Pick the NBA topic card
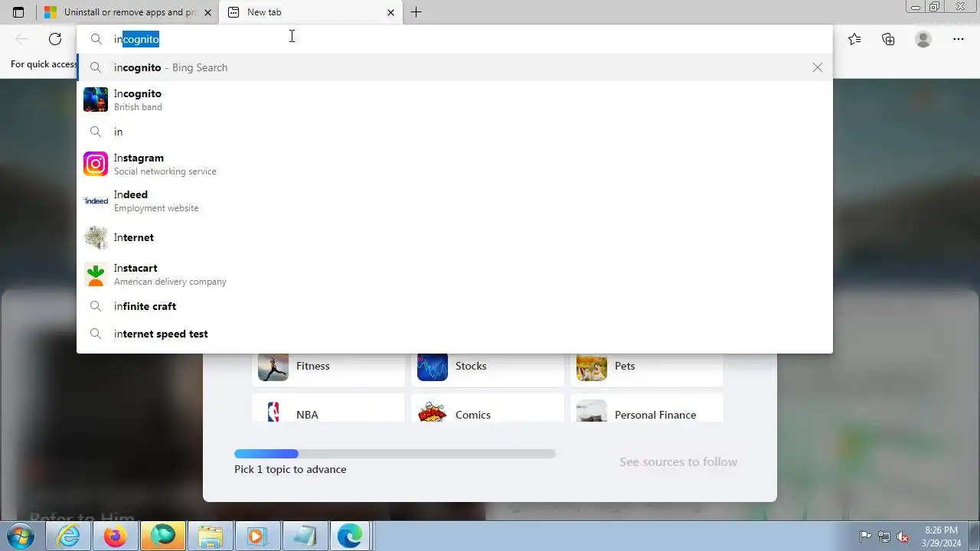This screenshot has width=980, height=551. tap(328, 409)
